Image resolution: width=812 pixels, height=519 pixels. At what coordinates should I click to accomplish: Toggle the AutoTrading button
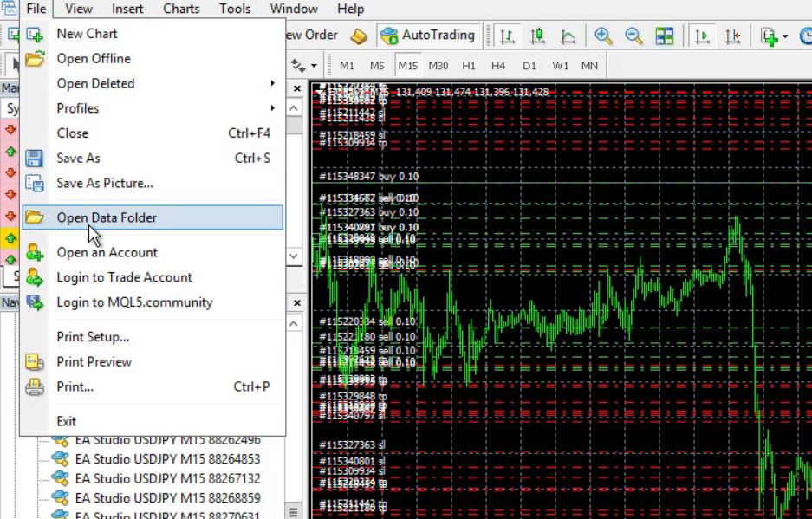428,36
